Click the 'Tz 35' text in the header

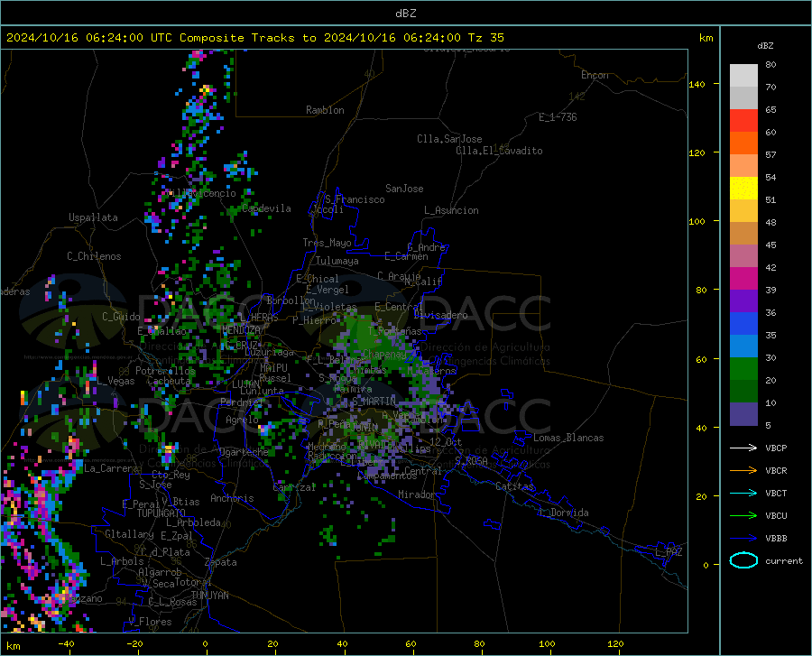point(486,38)
